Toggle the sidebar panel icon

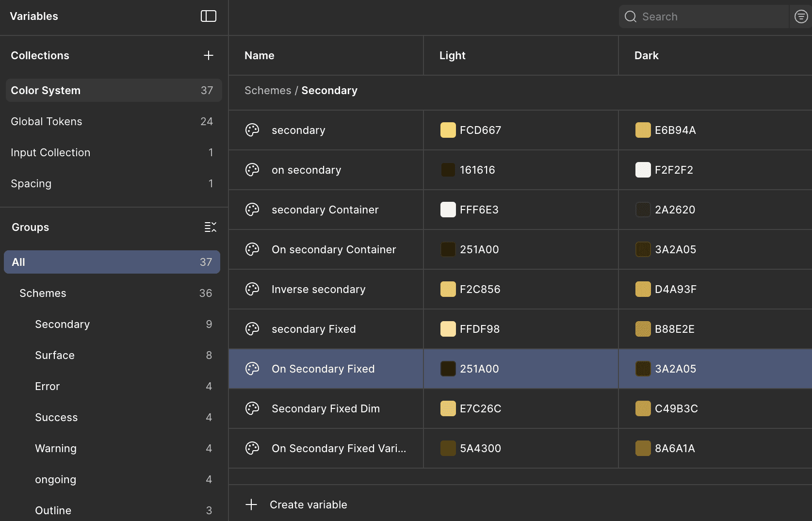(x=209, y=16)
